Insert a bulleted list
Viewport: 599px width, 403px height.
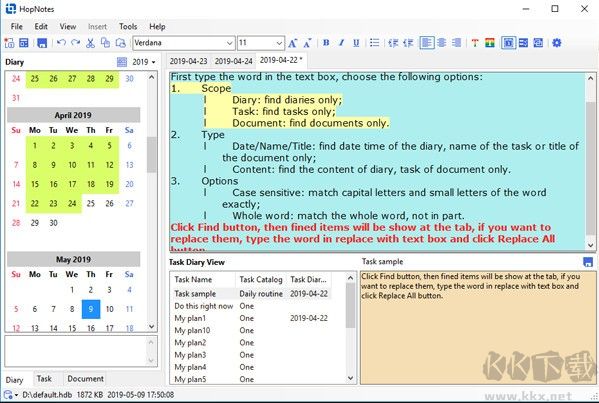click(x=375, y=43)
